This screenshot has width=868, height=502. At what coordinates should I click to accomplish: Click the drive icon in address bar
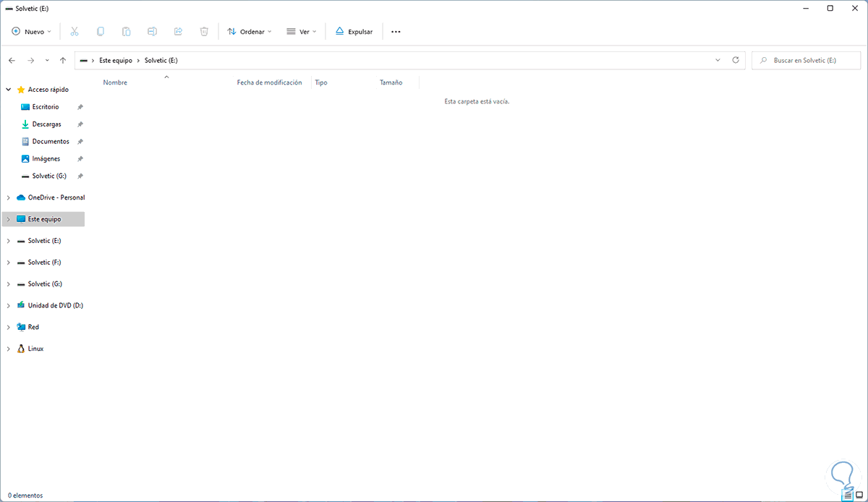click(84, 61)
